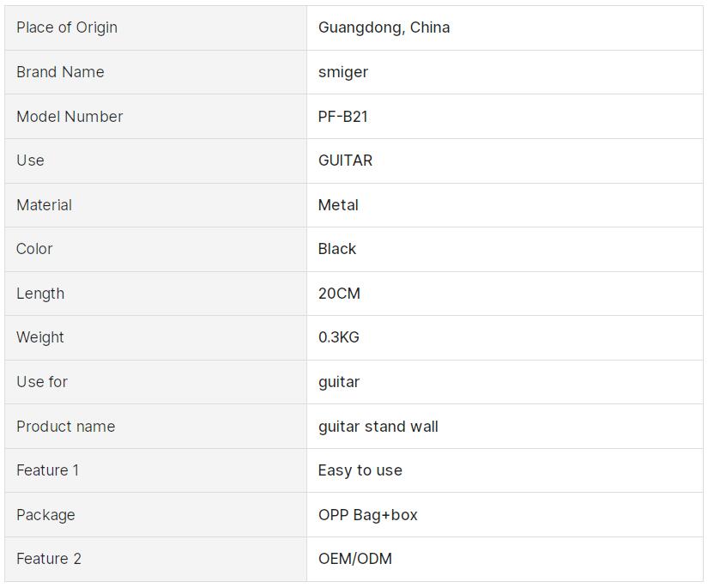Select the PF-B21 model value
The image size is (708, 588).
point(342,117)
